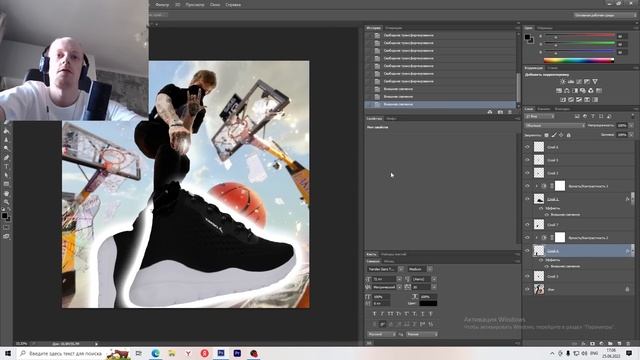This screenshot has height=360, width=640.
Task: Add a Levels adjustment from Коррекция panel
Action: click(571, 81)
